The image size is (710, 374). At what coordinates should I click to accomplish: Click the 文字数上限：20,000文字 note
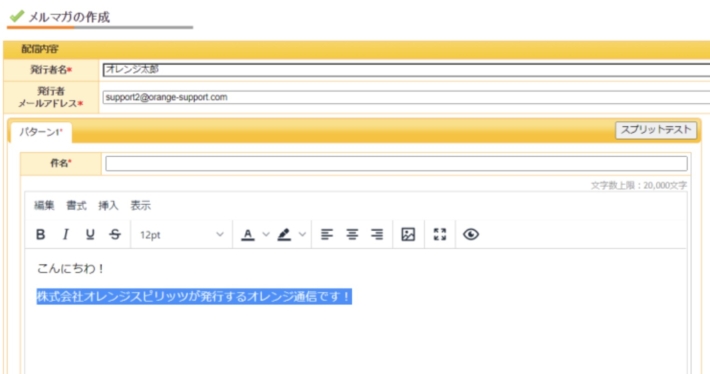click(x=639, y=185)
